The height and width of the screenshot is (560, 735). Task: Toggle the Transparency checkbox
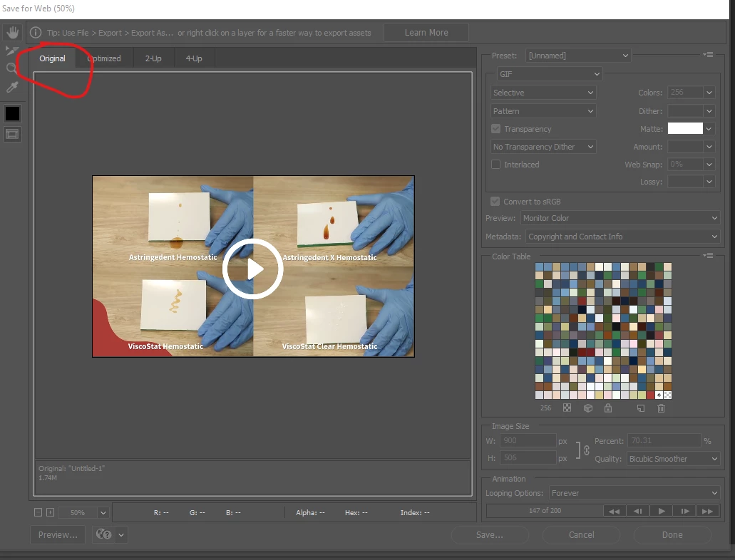tap(495, 128)
